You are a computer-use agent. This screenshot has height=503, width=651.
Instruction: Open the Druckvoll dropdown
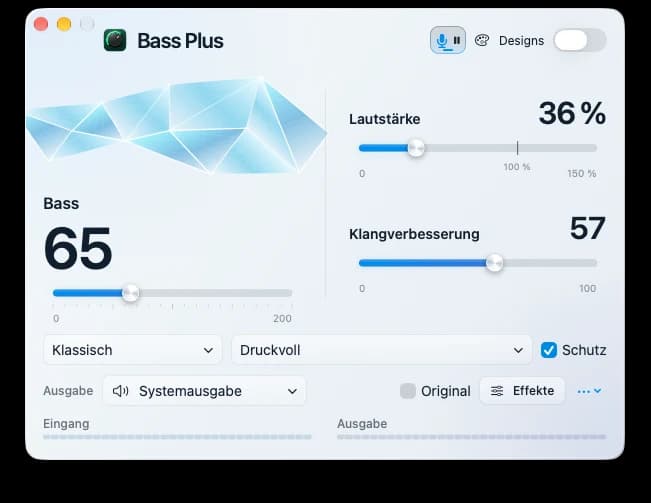(x=381, y=350)
